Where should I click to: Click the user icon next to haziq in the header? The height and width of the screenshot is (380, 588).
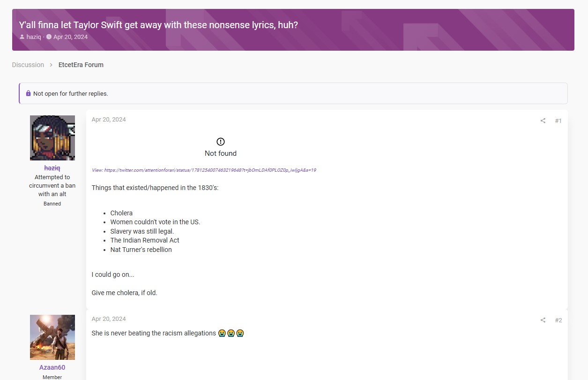click(x=22, y=37)
